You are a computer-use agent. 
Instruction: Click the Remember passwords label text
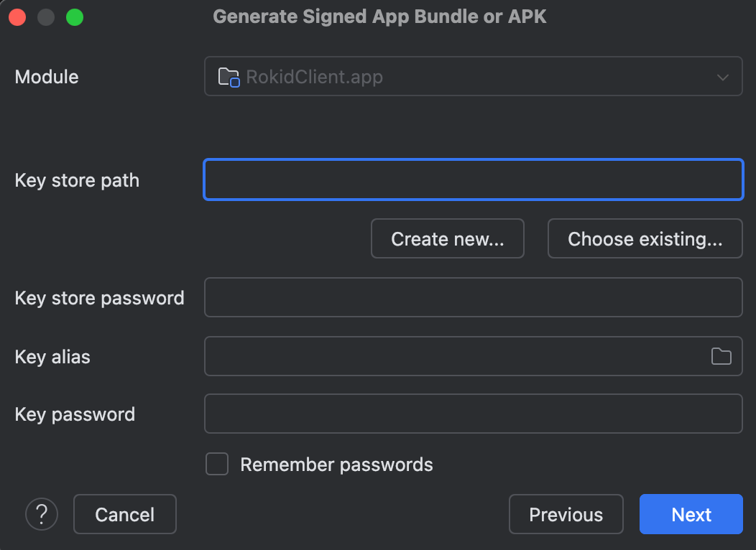click(336, 465)
